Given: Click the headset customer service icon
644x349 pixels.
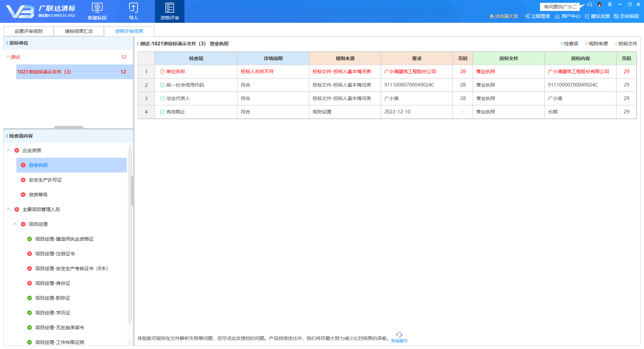Looking at the screenshot, I should pyautogui.click(x=590, y=5).
